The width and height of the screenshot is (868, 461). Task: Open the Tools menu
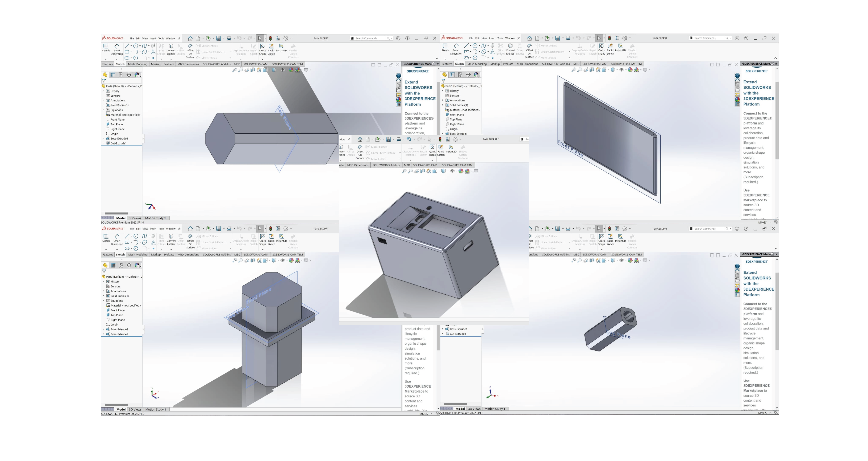coord(161,38)
